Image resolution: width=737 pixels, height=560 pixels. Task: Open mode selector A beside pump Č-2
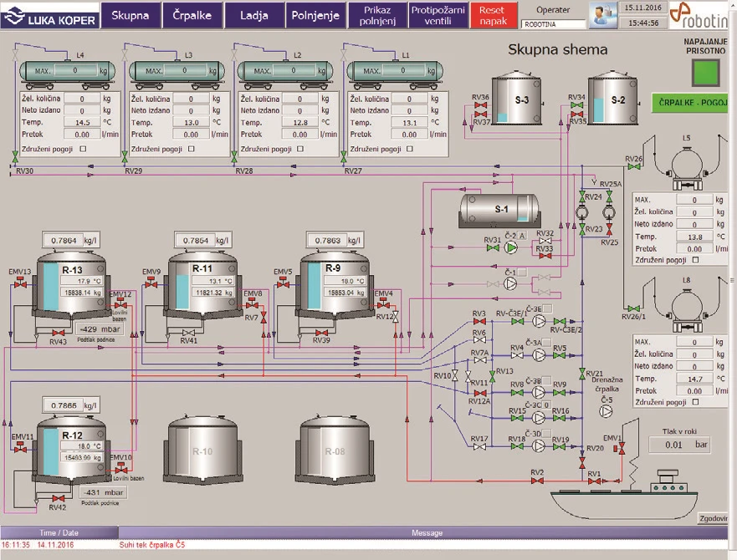(x=522, y=237)
